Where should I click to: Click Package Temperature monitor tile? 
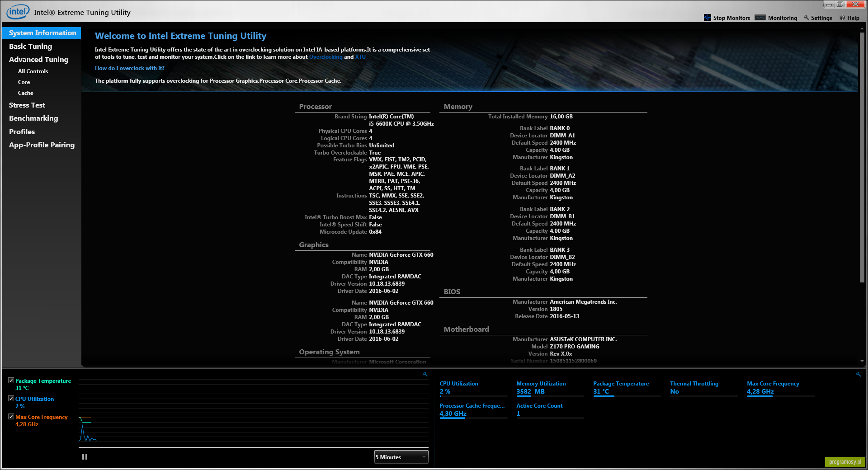627,389
